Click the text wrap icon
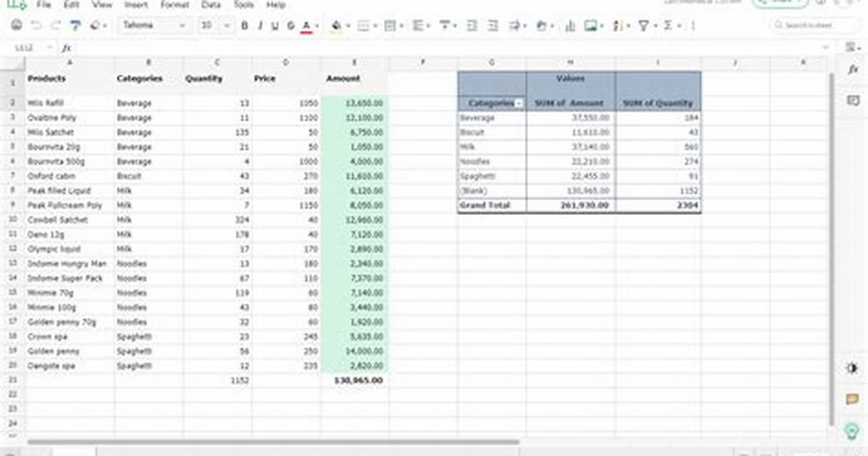 pos(515,25)
